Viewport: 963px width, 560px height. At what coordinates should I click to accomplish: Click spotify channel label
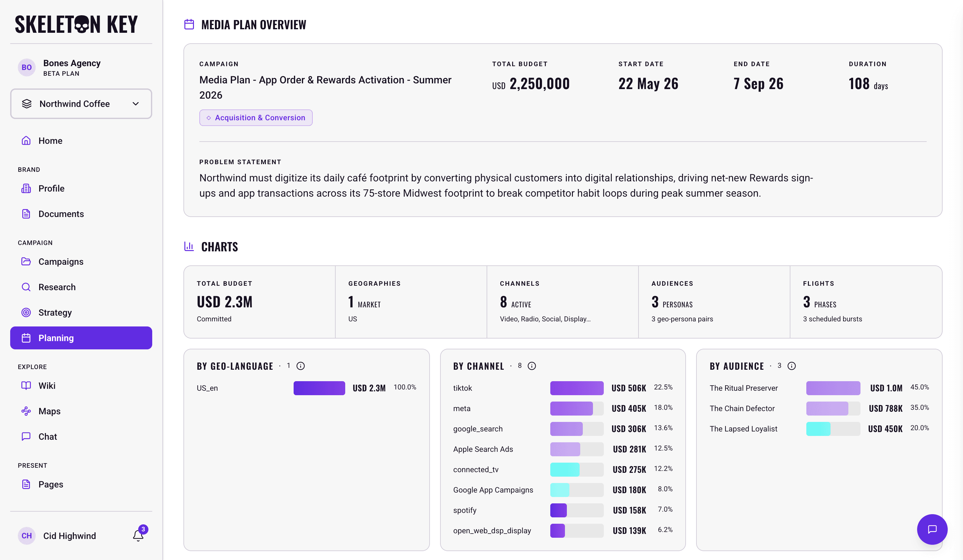coord(465,510)
